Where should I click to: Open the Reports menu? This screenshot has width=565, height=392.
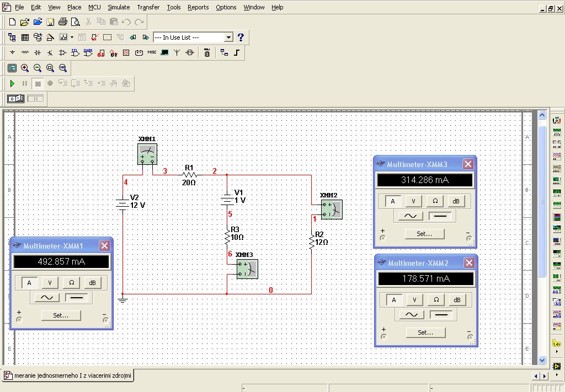(198, 7)
